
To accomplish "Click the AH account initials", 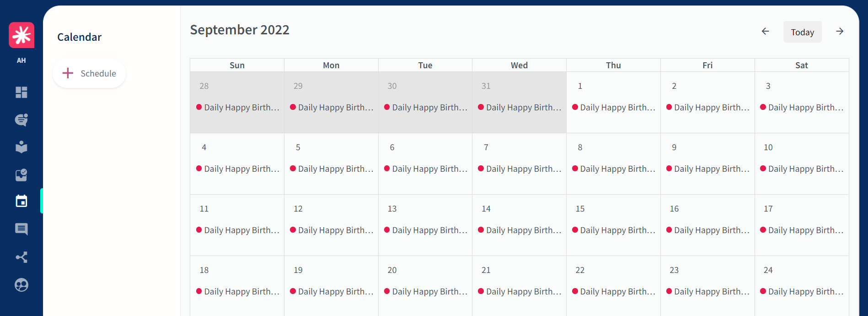I will pos(21,60).
